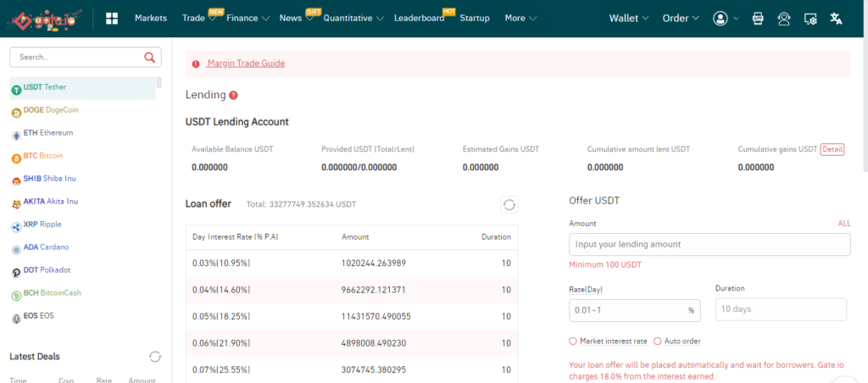Select the 0.04%(14.60%) loan offer row
868x383 pixels.
pyautogui.click(x=352, y=290)
